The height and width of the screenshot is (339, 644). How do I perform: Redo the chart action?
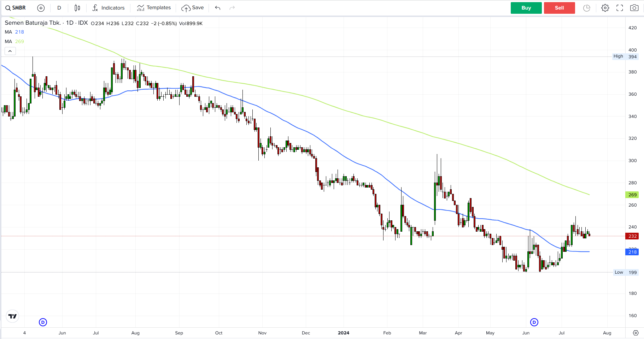[232, 8]
